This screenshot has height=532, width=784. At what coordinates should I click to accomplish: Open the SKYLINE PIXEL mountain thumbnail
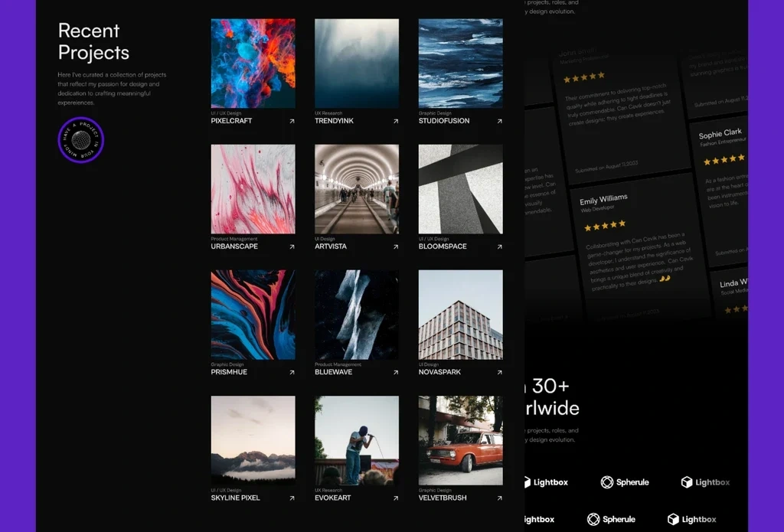pos(253,440)
